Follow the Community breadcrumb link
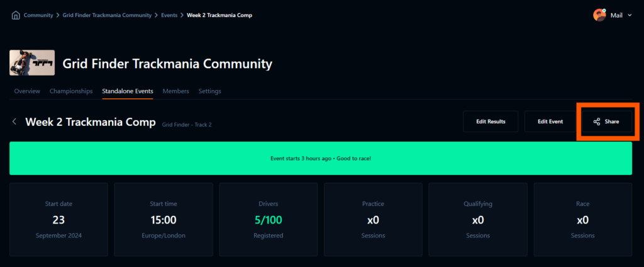Viewport: 644px width, 267px height. (38, 15)
